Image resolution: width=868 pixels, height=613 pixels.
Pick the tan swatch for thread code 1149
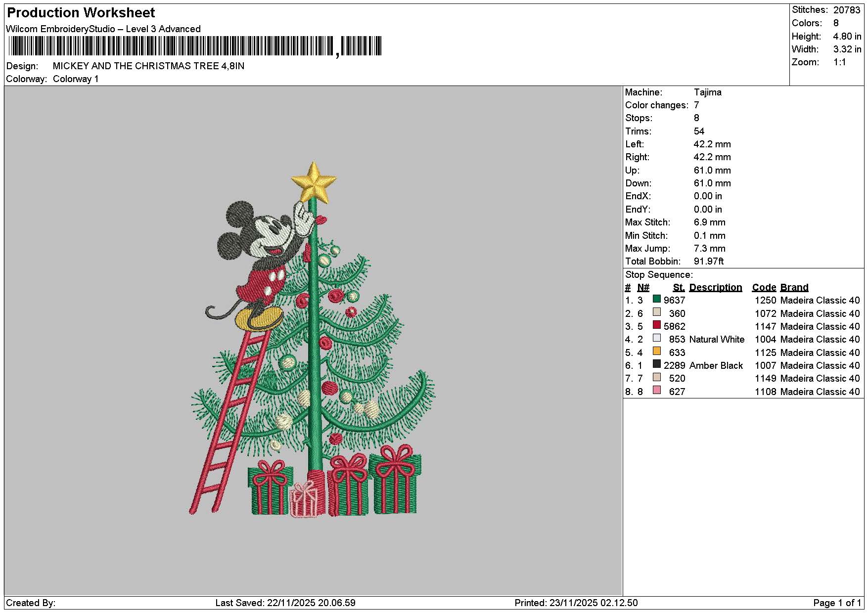[x=657, y=377]
